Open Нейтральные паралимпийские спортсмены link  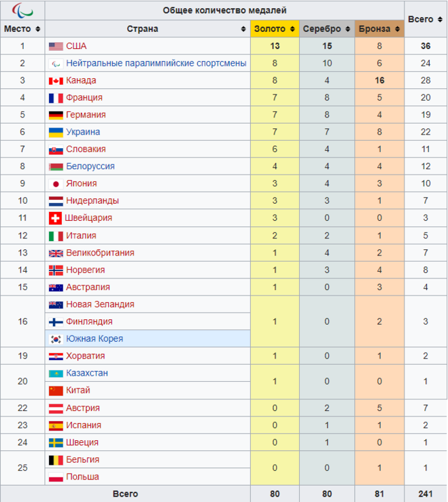click(156, 63)
